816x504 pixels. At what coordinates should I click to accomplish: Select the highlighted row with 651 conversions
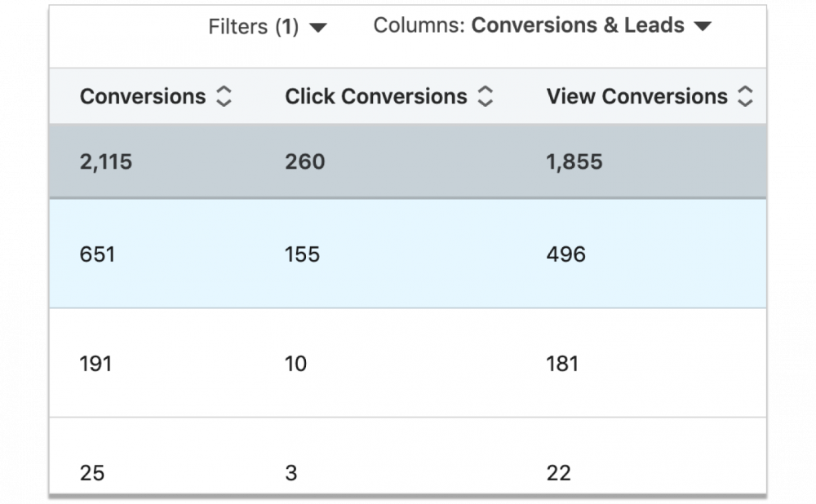point(407,254)
